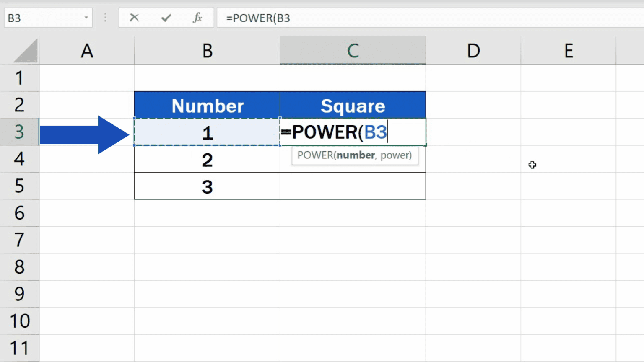Select row 10 header
The width and height of the screenshot is (644, 362).
tap(20, 321)
